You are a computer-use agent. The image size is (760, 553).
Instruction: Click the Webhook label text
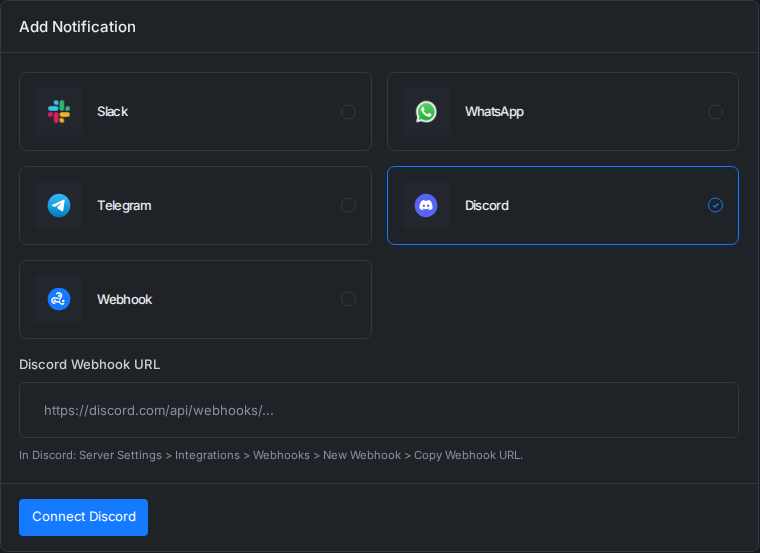point(125,300)
